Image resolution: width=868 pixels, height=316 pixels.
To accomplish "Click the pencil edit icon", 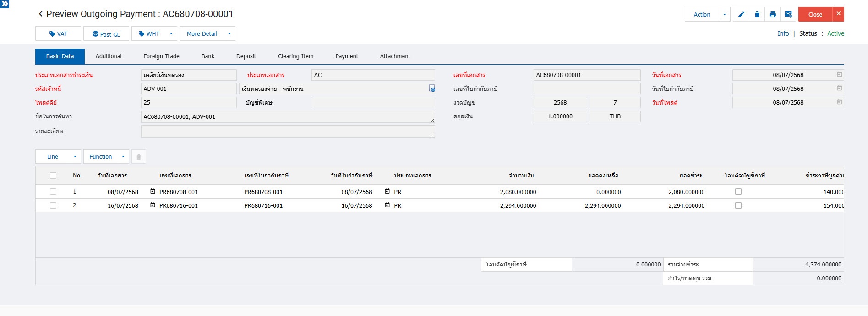I will pyautogui.click(x=741, y=14).
